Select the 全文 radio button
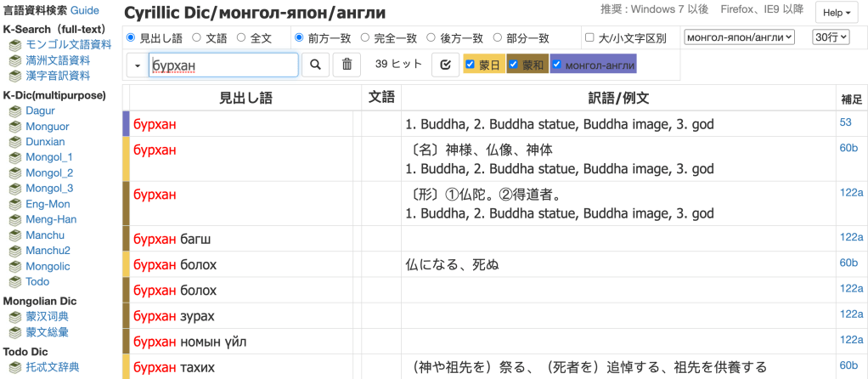This screenshot has height=379, width=868. (241, 37)
